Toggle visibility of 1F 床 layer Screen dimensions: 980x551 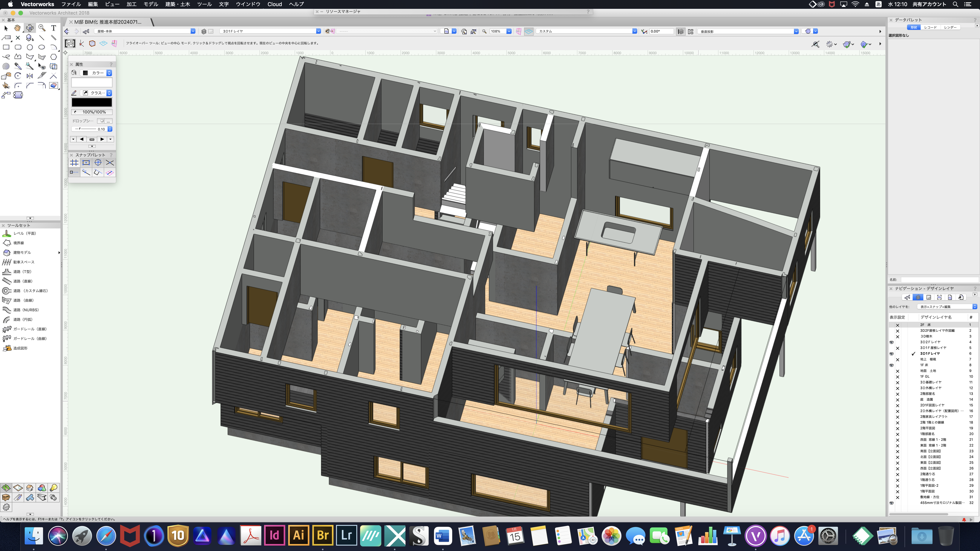[891, 365]
